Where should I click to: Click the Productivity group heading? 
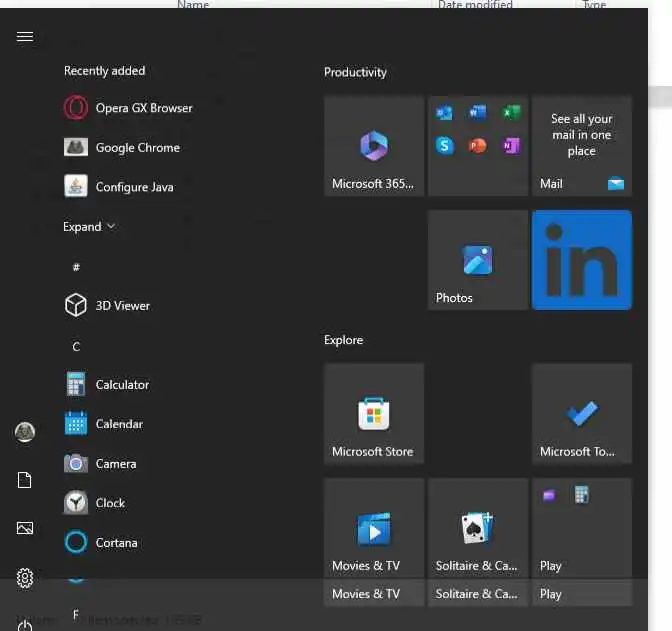pos(355,72)
